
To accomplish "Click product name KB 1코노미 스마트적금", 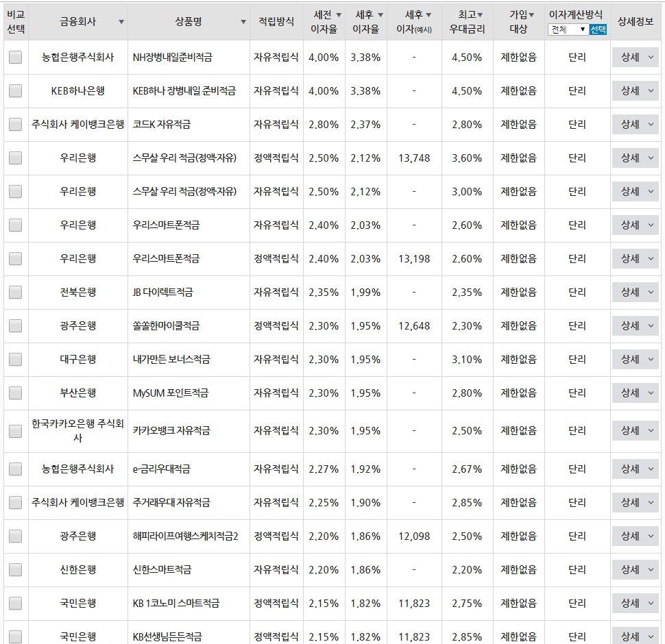I will pyautogui.click(x=176, y=604).
